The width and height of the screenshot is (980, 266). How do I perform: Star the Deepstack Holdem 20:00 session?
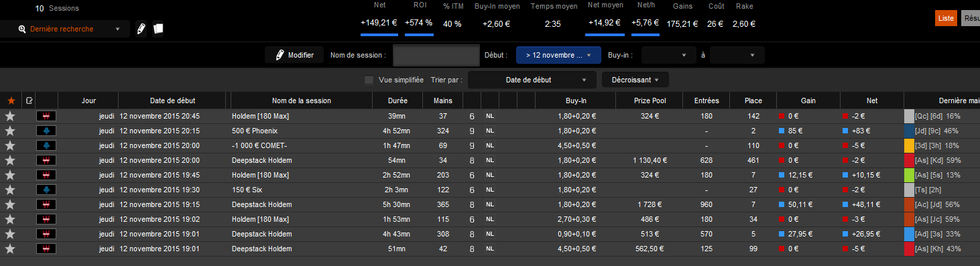[x=10, y=160]
